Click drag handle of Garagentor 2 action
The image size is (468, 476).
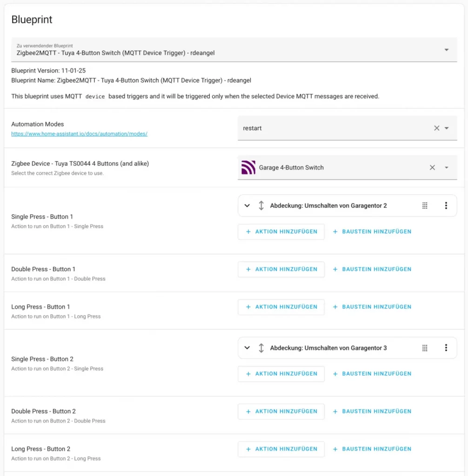click(425, 205)
